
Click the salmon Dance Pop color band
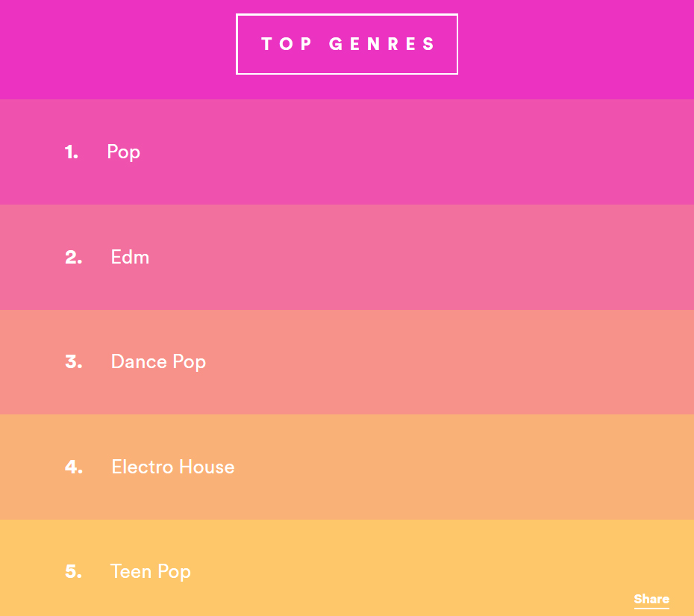click(347, 362)
